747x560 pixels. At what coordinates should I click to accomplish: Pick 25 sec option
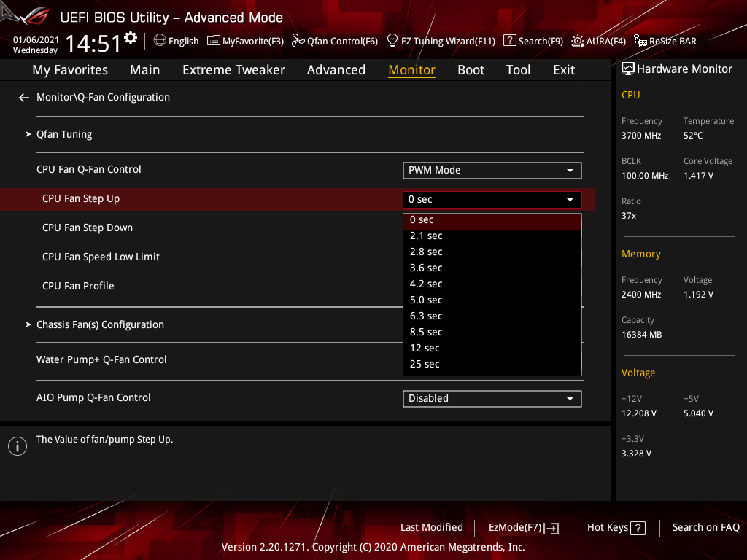(492, 365)
